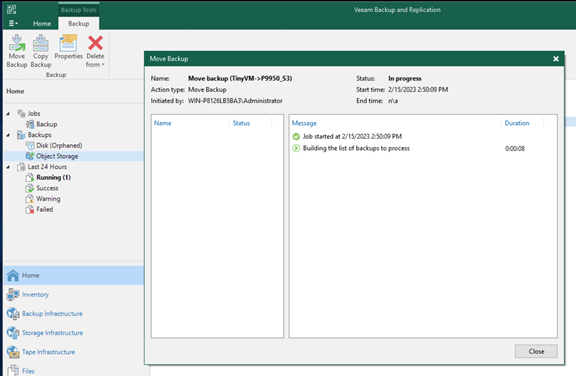
Task: Click the Jobs gear icon
Action: click(x=21, y=113)
